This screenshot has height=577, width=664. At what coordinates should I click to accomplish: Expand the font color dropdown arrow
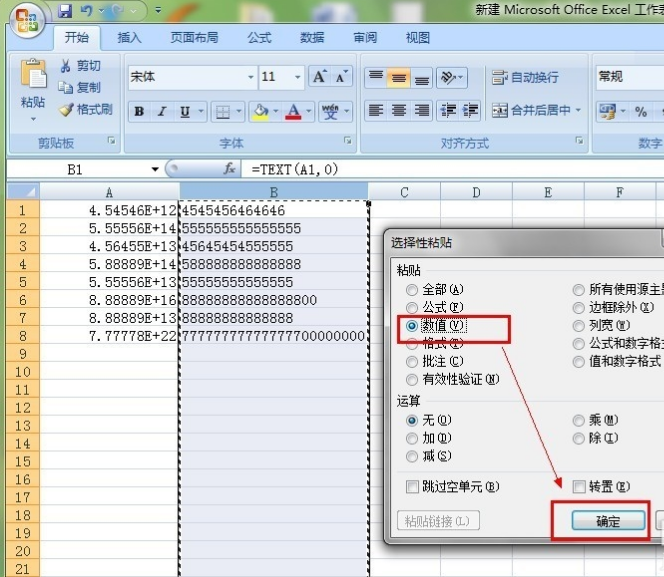pyautogui.click(x=309, y=112)
